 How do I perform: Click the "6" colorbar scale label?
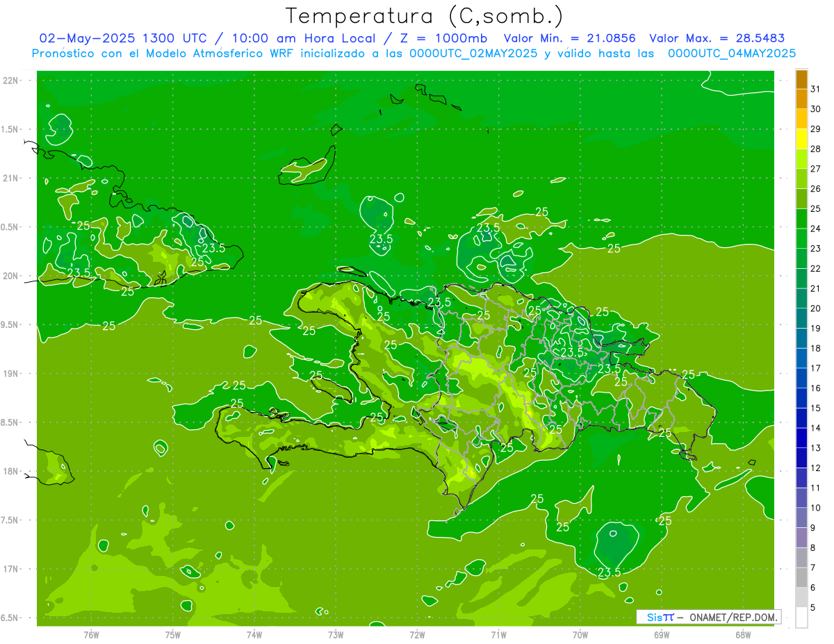pyautogui.click(x=813, y=588)
